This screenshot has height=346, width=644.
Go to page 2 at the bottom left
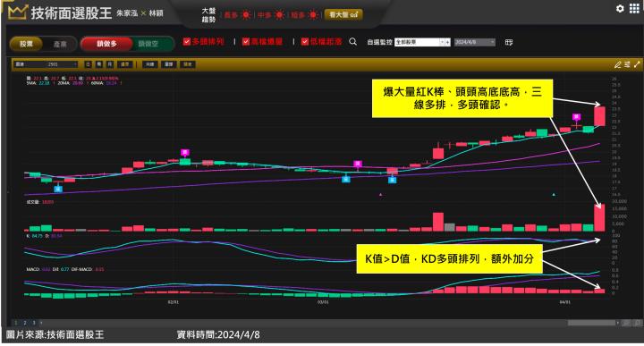click(x=25, y=323)
